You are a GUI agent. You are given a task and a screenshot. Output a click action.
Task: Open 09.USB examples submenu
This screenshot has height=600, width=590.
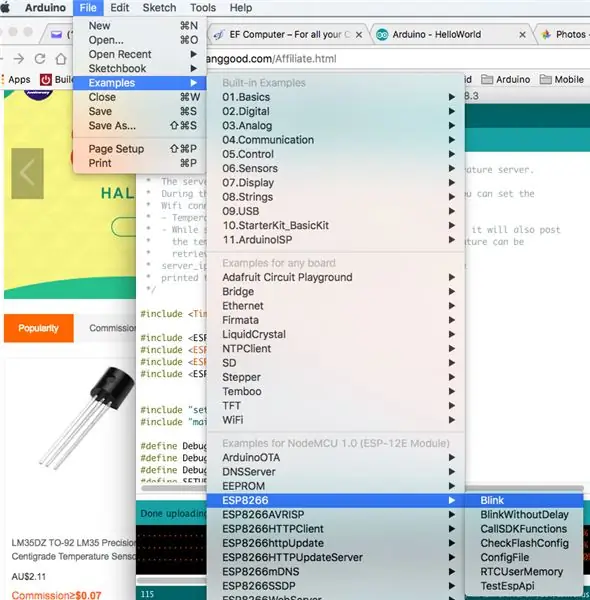(x=336, y=211)
